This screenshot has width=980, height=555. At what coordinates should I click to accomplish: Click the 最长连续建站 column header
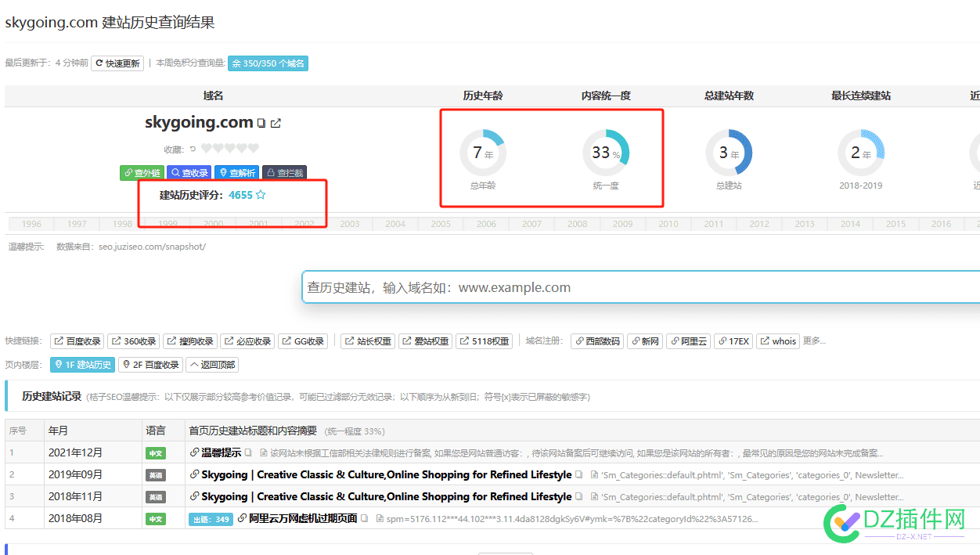(x=861, y=96)
